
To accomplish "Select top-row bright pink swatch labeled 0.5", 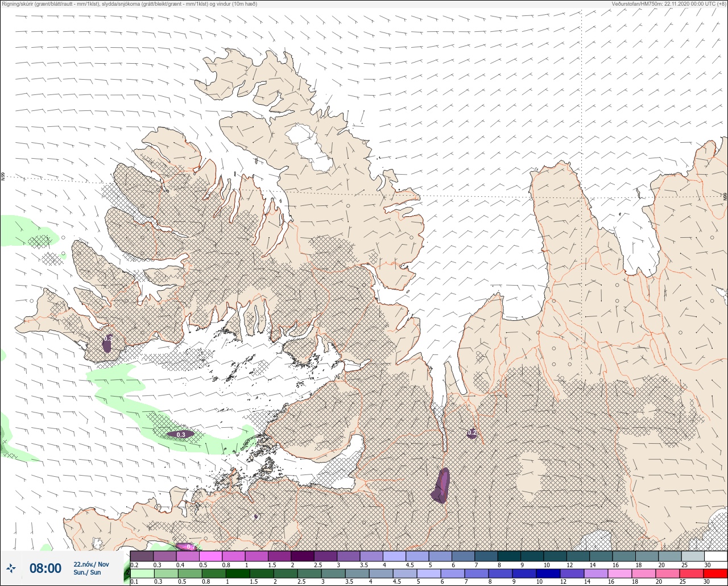I will pyautogui.click(x=211, y=556).
